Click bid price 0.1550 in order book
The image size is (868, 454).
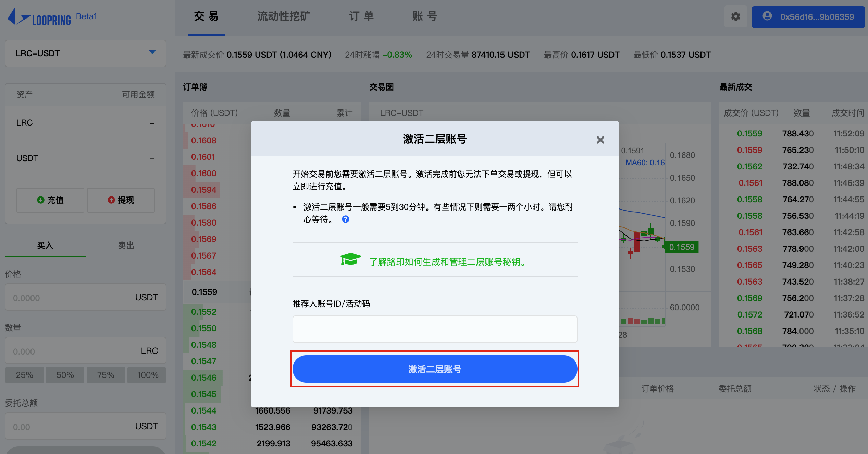(204, 328)
